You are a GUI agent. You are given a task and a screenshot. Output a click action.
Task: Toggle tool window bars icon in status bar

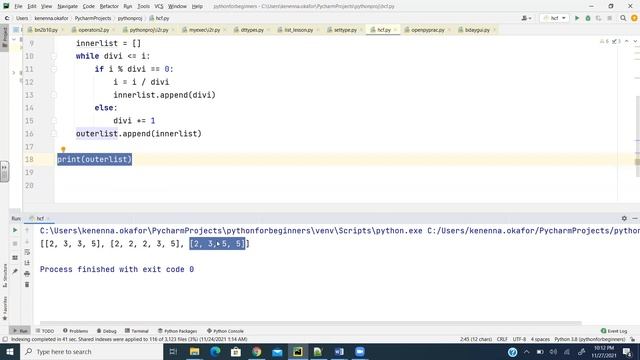click(5, 339)
